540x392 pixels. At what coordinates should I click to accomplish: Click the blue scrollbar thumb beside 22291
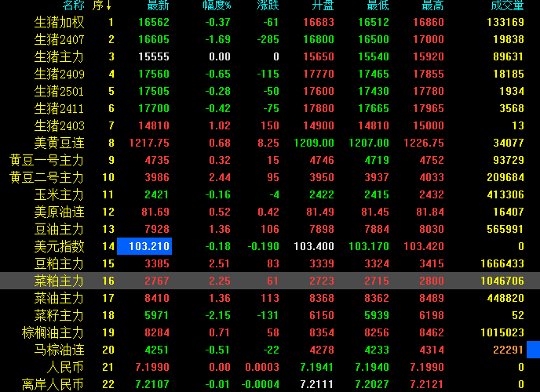pos(533,350)
